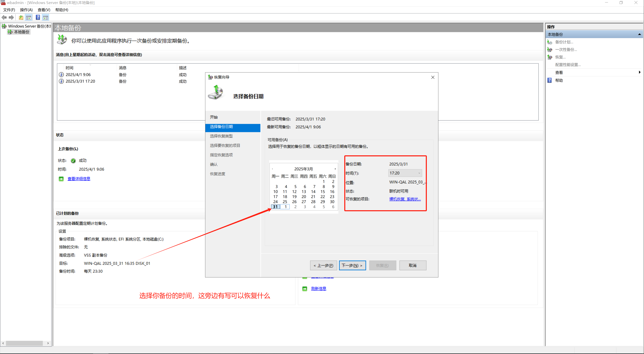Click the up-one-level folder toolbar icon

[21, 17]
